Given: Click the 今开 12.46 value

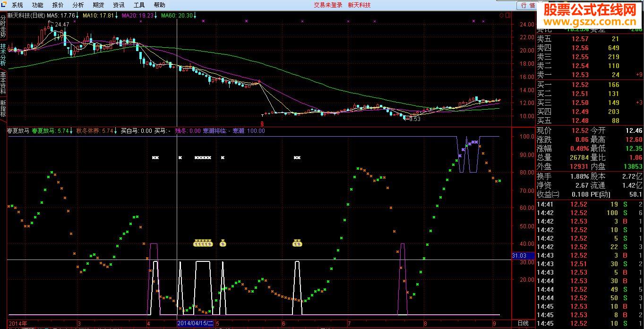Looking at the screenshot, I should (634, 130).
